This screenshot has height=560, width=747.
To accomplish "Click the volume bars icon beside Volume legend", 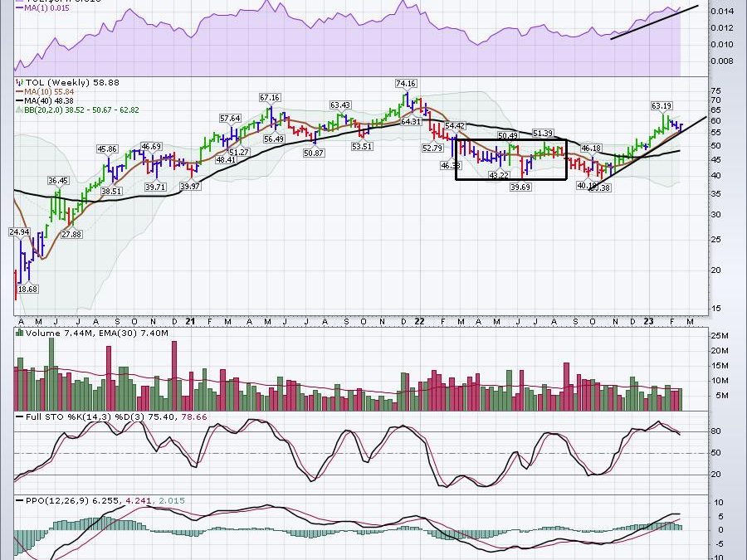I will tap(20, 333).
